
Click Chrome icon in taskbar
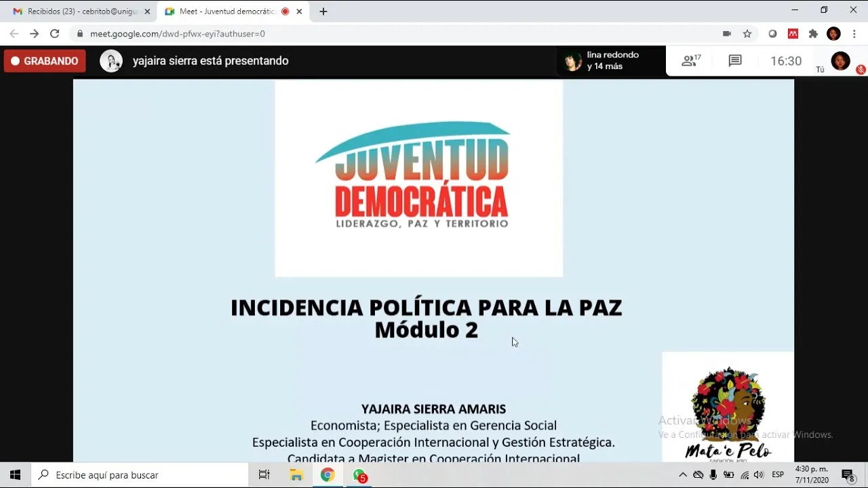(x=328, y=475)
